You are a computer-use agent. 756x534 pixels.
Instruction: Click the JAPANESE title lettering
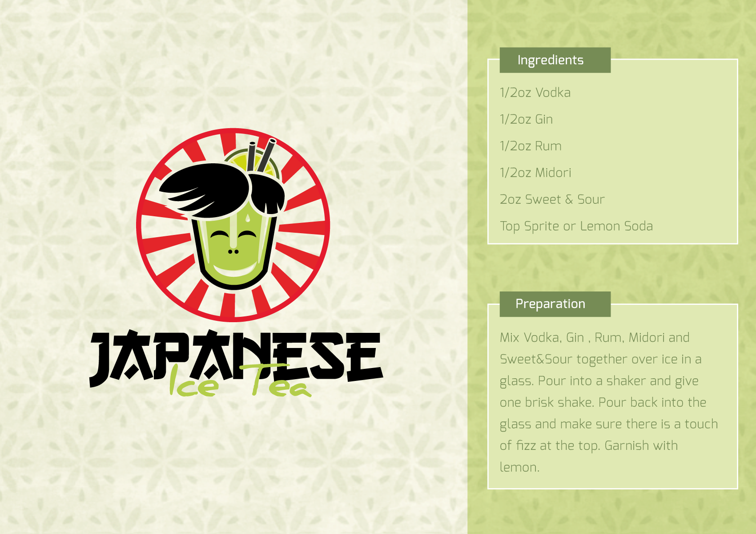click(x=236, y=357)
